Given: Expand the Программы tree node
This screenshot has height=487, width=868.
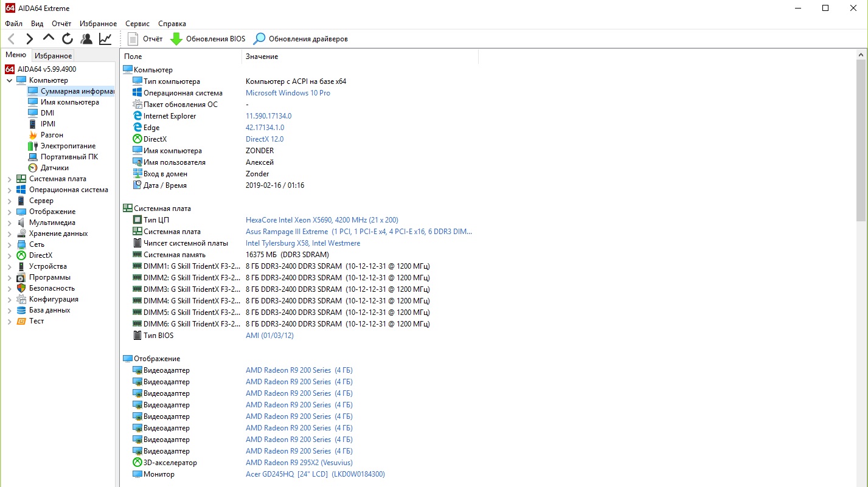Looking at the screenshot, I should [9, 277].
